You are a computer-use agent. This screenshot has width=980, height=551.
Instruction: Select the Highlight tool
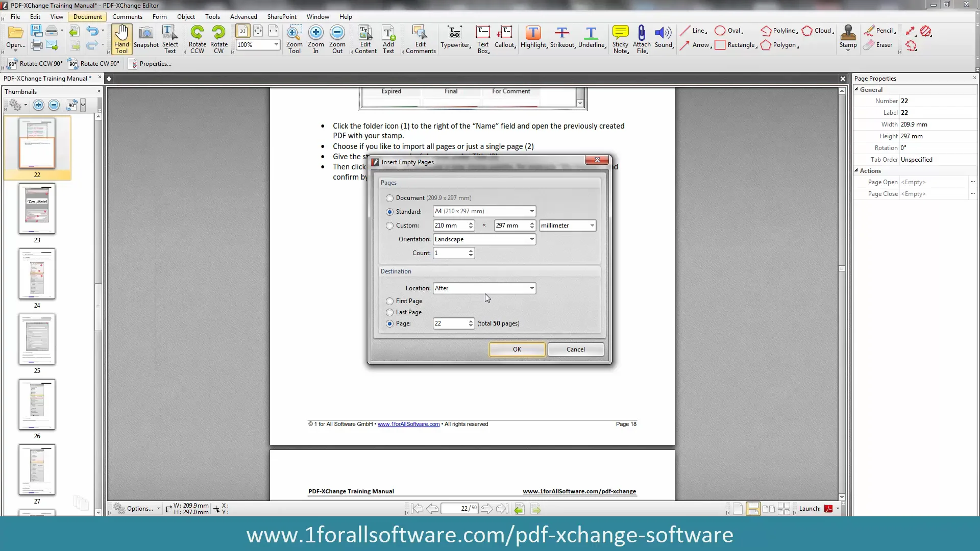532,37
